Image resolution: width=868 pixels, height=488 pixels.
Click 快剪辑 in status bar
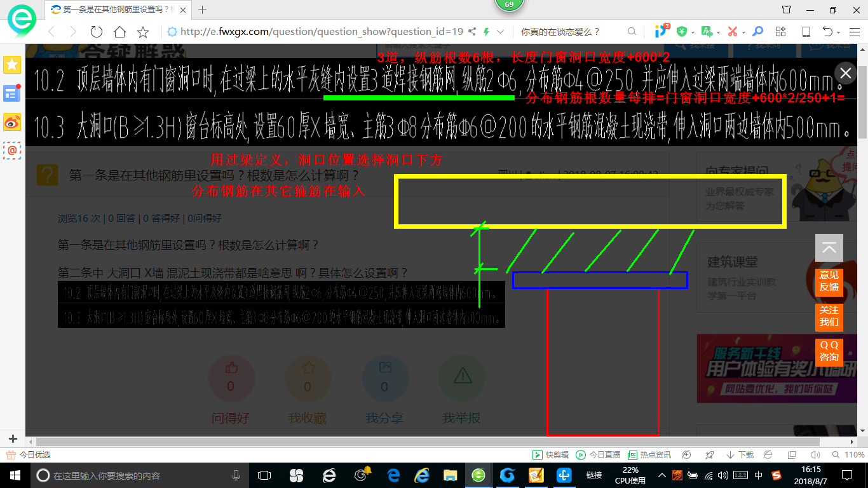tap(551, 455)
